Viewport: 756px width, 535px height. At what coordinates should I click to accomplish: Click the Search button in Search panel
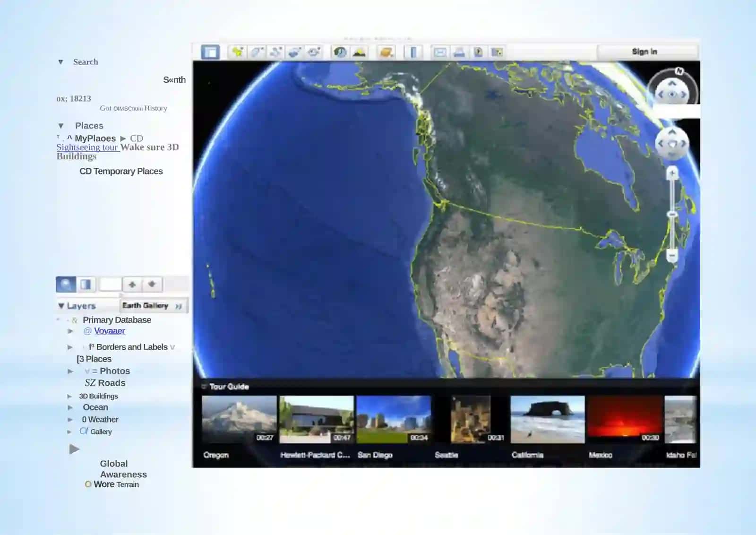coord(174,80)
